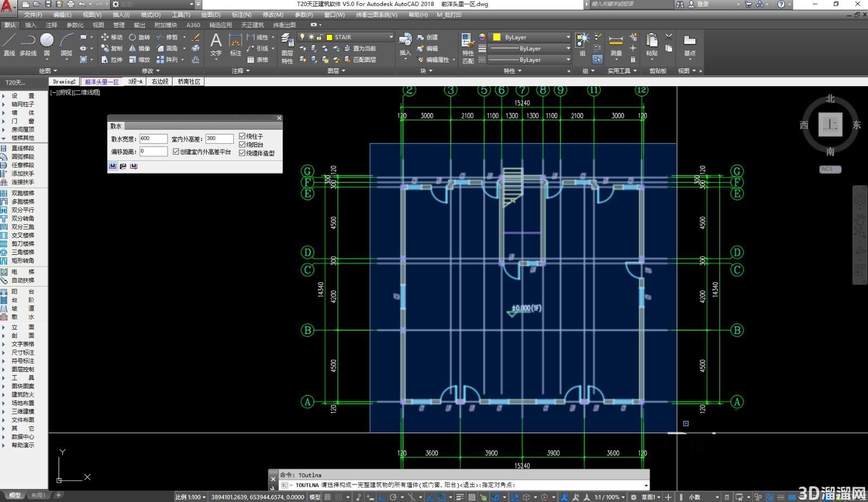This screenshot has width=868, height=502.
Task: Select the 直线 line drawing tool
Action: (9, 44)
